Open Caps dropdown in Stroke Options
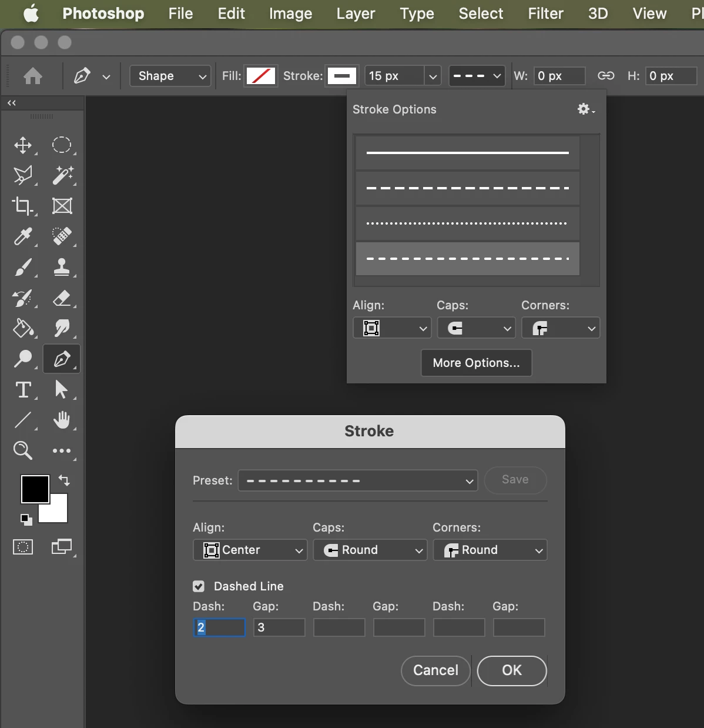Viewport: 704px width, 728px height. click(477, 328)
